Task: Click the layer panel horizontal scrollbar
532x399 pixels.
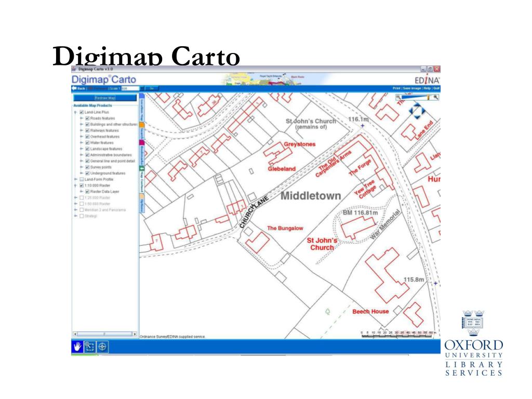Action: [x=105, y=334]
